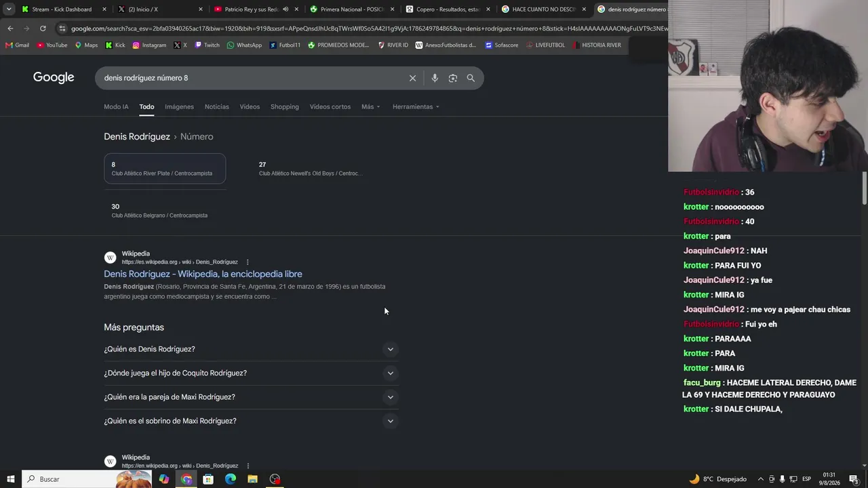Image resolution: width=868 pixels, height=488 pixels.
Task: Open Google Lens image search
Action: (x=453, y=78)
